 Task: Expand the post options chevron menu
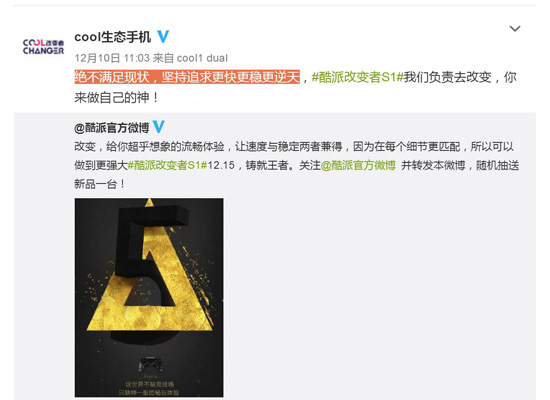pyautogui.click(x=515, y=28)
